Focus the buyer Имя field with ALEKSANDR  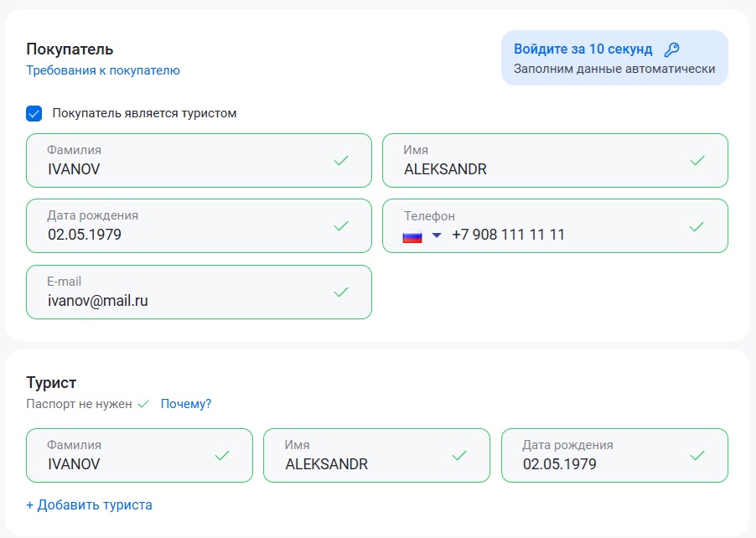click(x=555, y=161)
